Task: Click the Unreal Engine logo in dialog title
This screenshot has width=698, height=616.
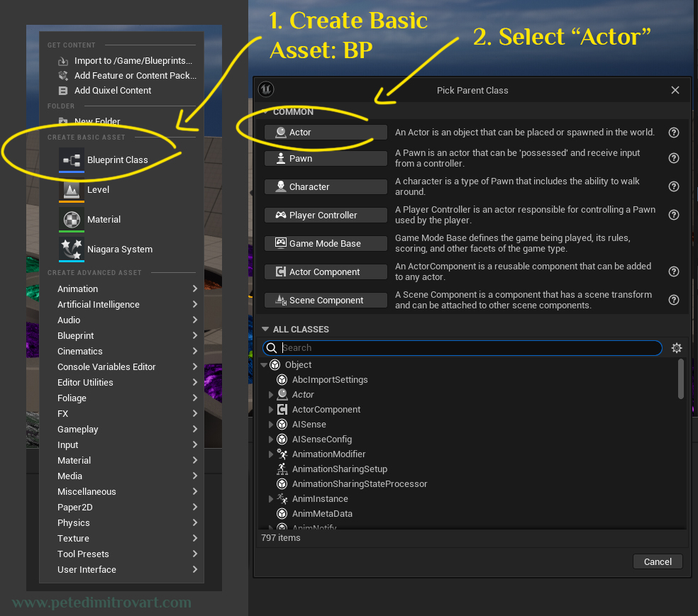Action: tap(266, 89)
